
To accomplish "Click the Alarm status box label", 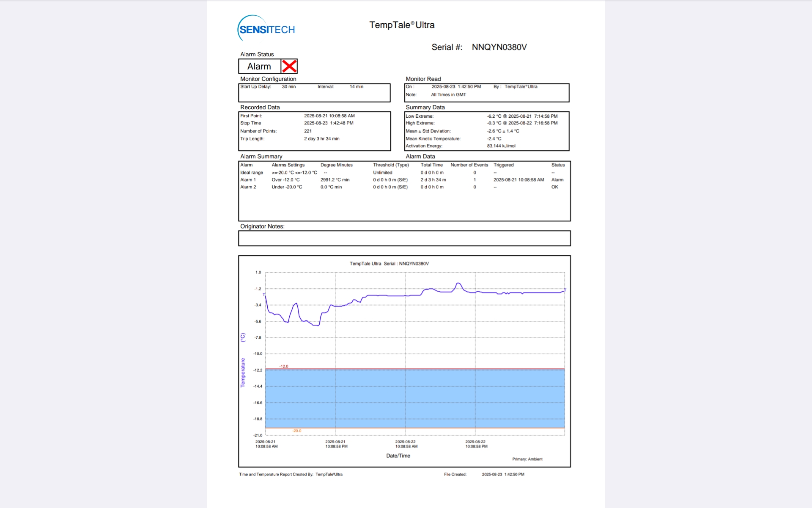I will (x=259, y=66).
